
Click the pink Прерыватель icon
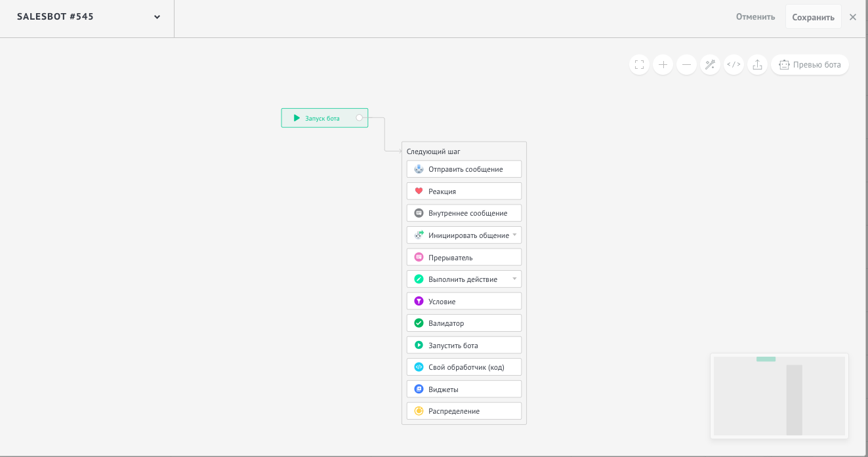[x=419, y=258]
